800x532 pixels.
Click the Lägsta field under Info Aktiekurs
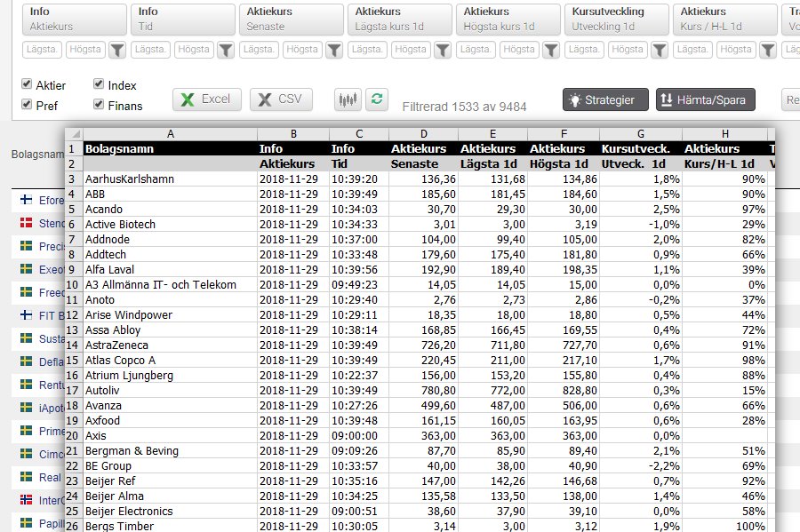[x=42, y=50]
